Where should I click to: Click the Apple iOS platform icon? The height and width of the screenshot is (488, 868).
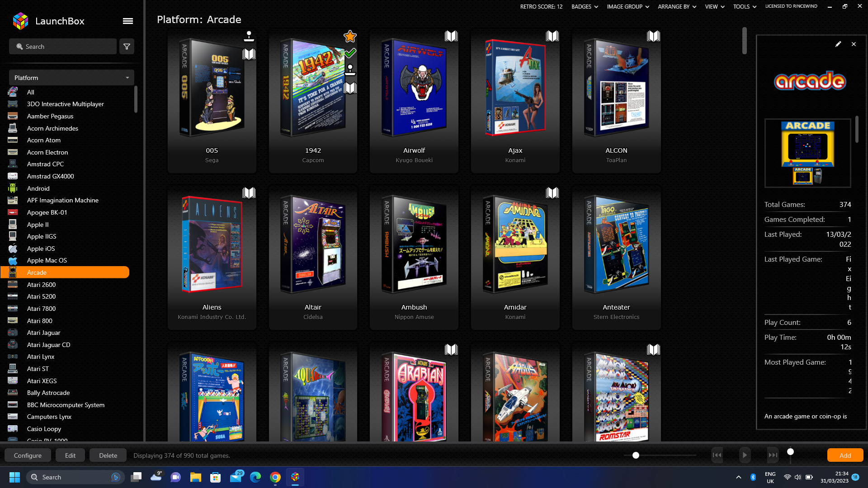click(x=13, y=249)
